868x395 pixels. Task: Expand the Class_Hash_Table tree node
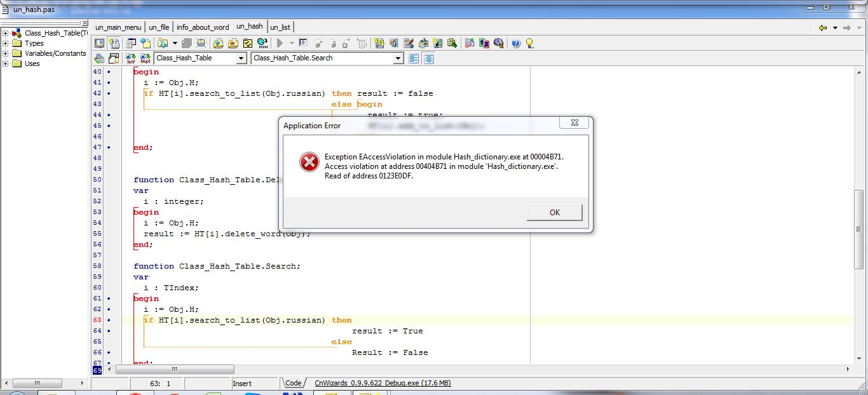click(x=6, y=33)
